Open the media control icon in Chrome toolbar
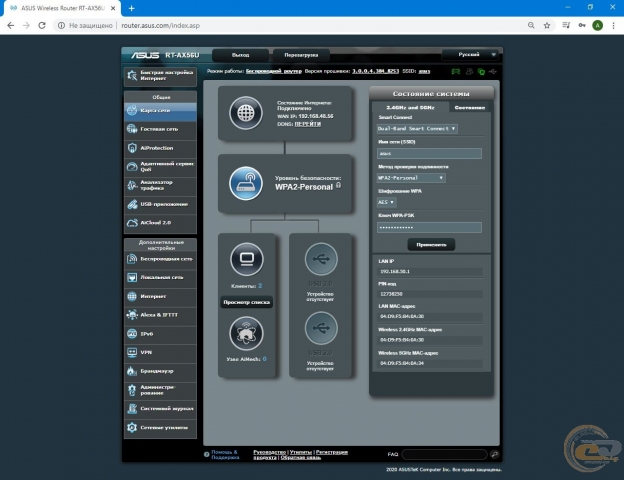This screenshot has width=624, height=480. pyautogui.click(x=566, y=25)
